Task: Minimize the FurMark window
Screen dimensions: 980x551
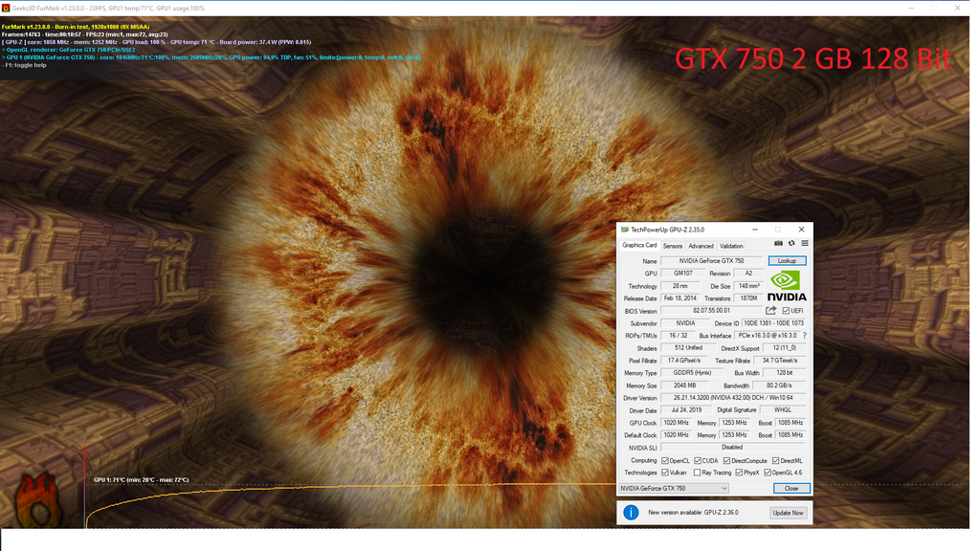Action: coord(911,8)
